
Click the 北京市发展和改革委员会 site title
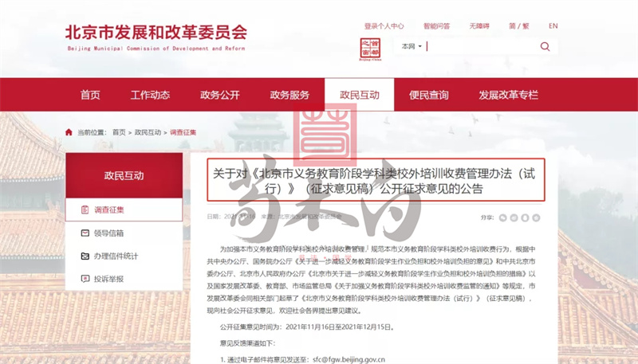coord(156,33)
